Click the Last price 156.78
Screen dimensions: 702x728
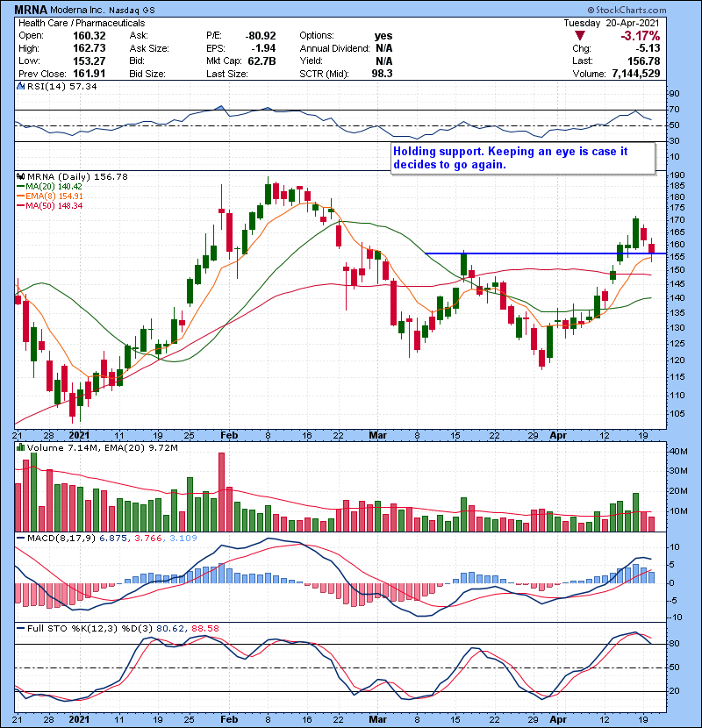643,61
